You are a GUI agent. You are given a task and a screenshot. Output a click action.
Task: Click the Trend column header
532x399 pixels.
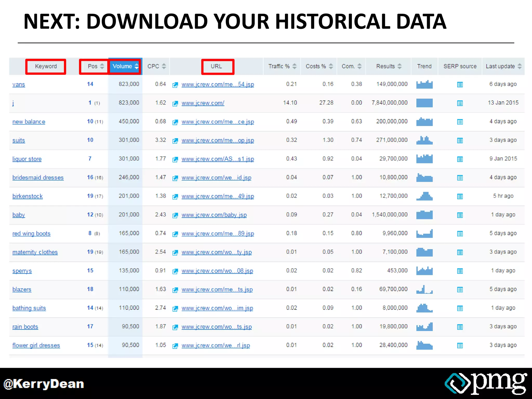(x=424, y=66)
